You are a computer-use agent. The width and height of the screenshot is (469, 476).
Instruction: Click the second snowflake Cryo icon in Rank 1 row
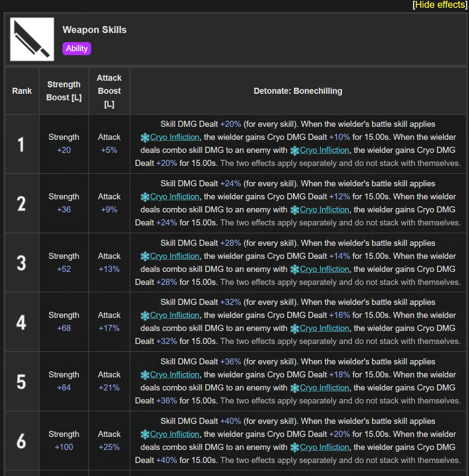coord(295,151)
